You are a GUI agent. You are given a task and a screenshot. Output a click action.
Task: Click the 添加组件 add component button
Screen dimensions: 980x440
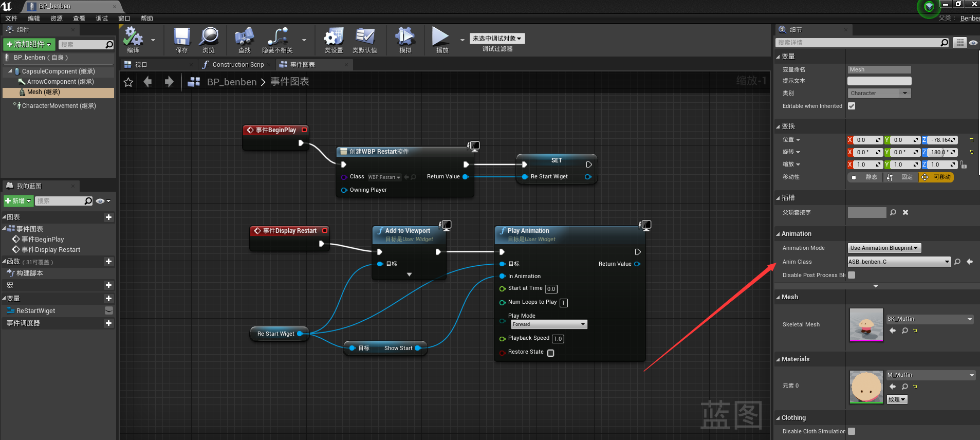(29, 45)
